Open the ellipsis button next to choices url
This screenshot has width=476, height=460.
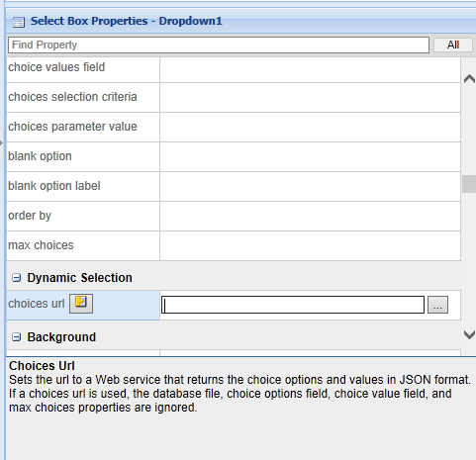(437, 305)
